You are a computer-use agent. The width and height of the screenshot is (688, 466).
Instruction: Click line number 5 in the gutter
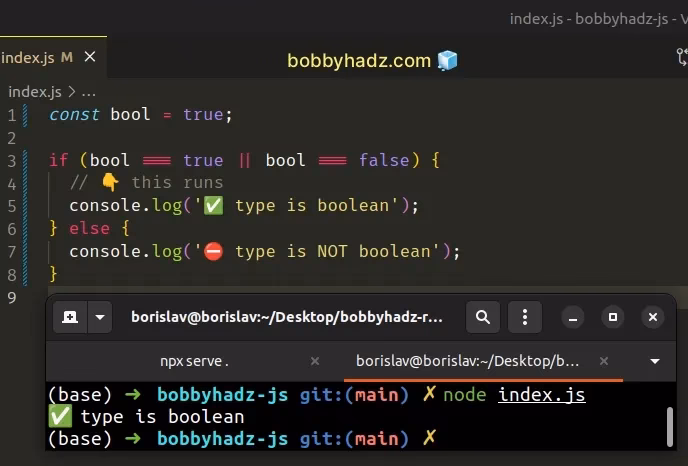point(12,206)
